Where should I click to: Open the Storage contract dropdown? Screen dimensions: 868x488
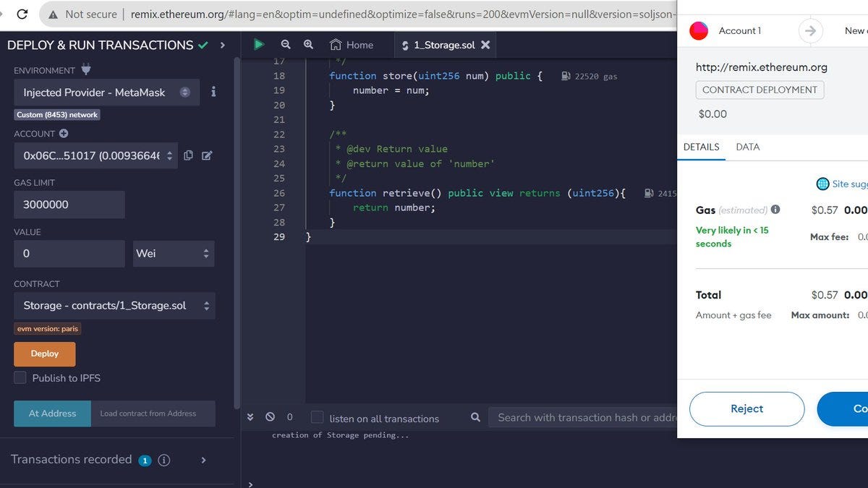pos(114,306)
